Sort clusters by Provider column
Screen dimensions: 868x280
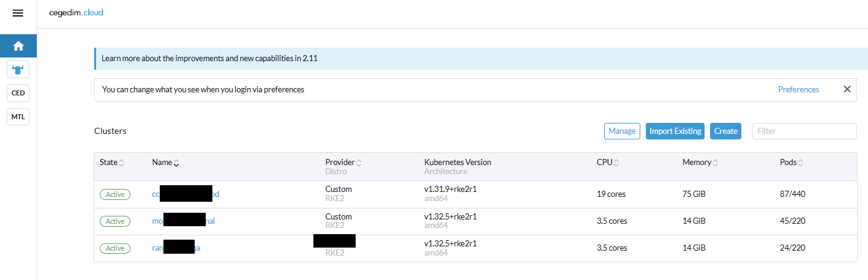click(343, 163)
